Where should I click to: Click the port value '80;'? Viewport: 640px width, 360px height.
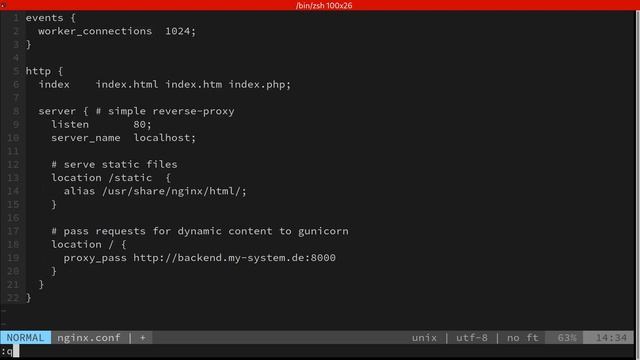(142, 124)
